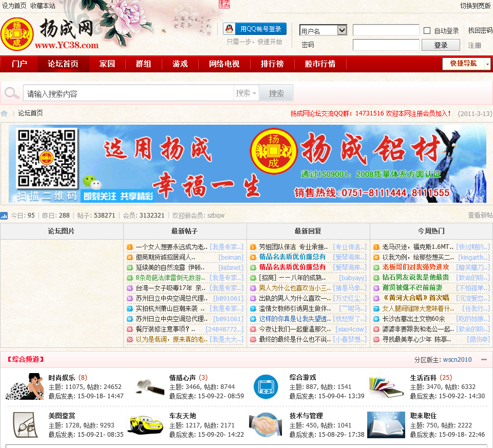Go to the 家园 navigation tab
493x448 pixels.
click(x=107, y=64)
